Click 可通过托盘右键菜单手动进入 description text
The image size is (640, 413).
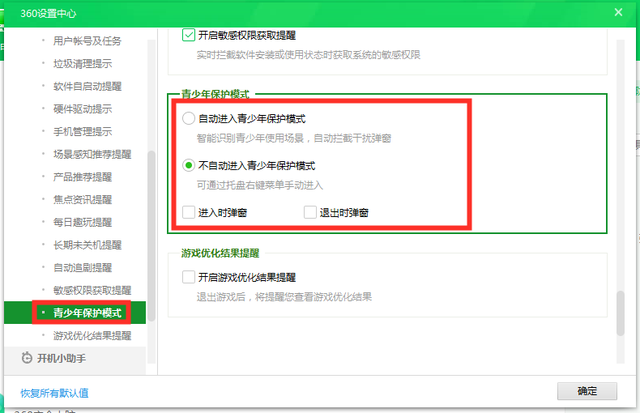[x=260, y=185]
